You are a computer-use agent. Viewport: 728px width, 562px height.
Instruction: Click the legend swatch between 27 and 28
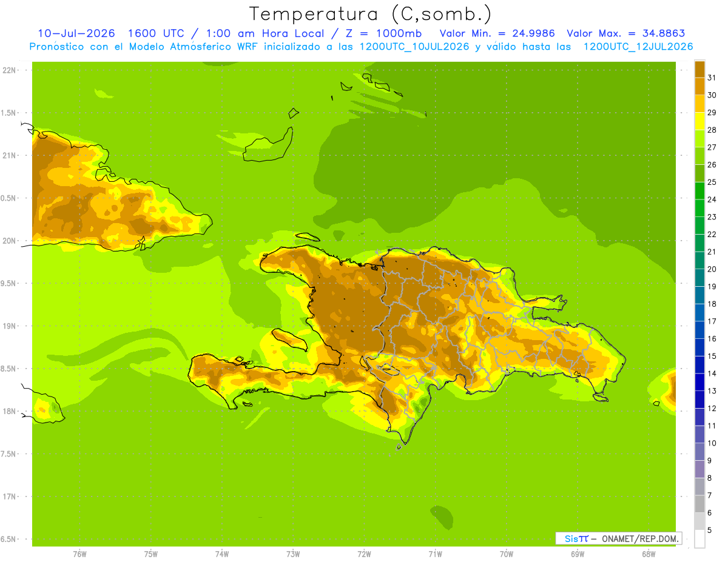(x=699, y=138)
